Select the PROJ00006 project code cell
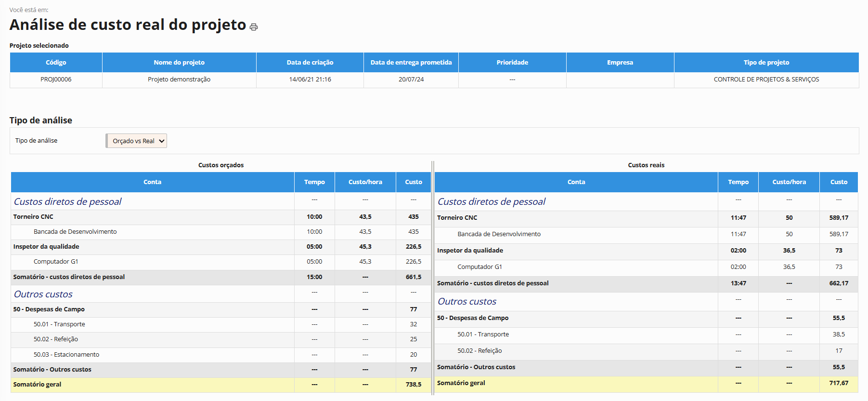 click(x=56, y=80)
